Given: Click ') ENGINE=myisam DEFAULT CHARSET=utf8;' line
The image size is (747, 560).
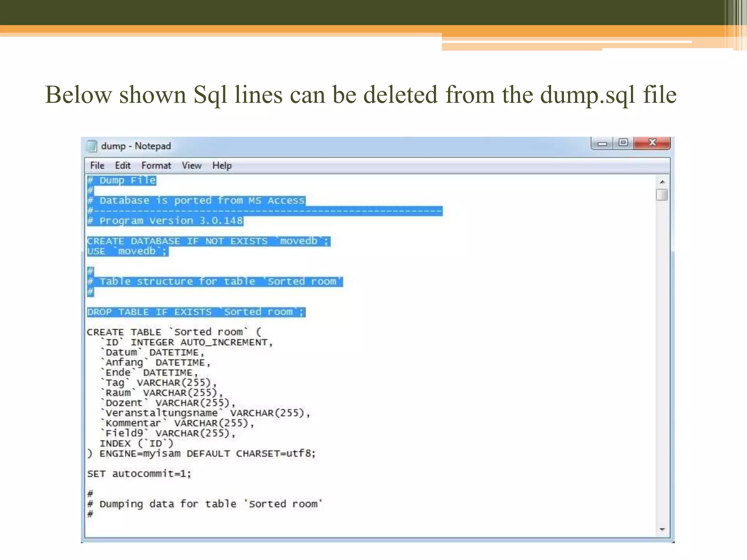Looking at the screenshot, I should pos(201,454).
